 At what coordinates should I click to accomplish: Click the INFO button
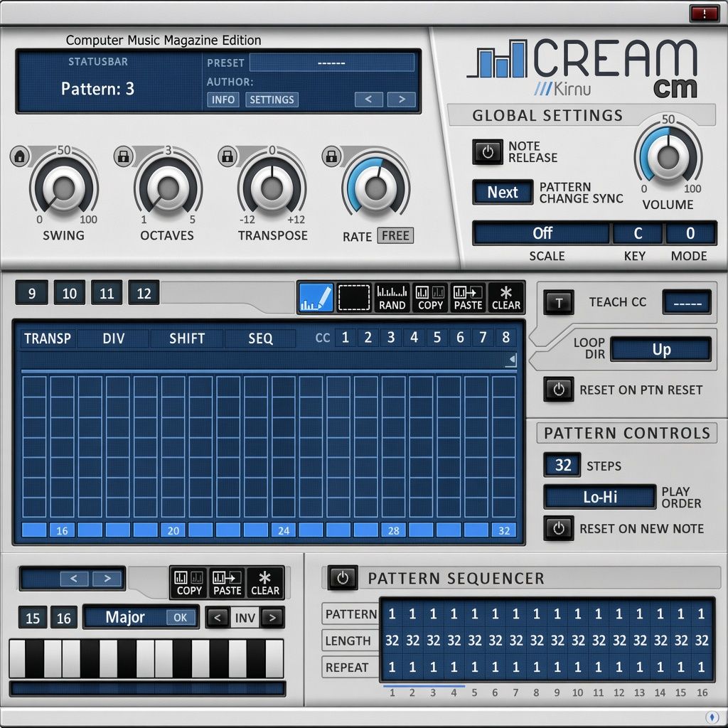click(223, 100)
